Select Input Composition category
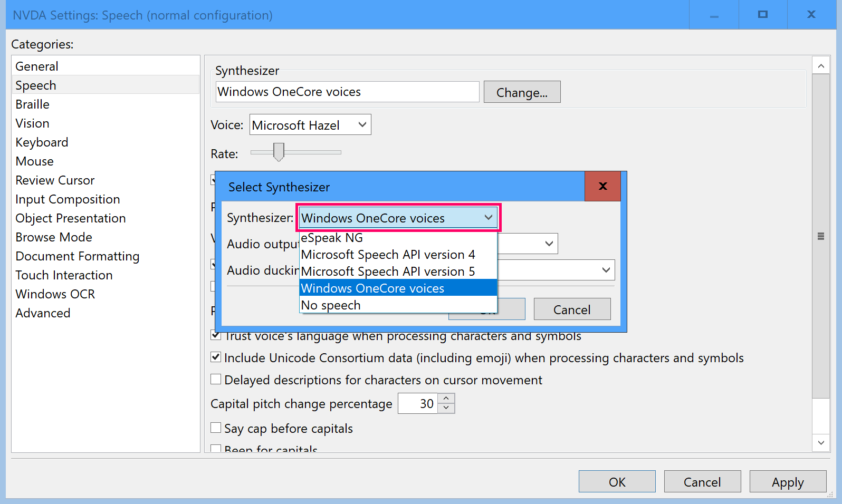Image resolution: width=842 pixels, height=504 pixels. [106, 199]
